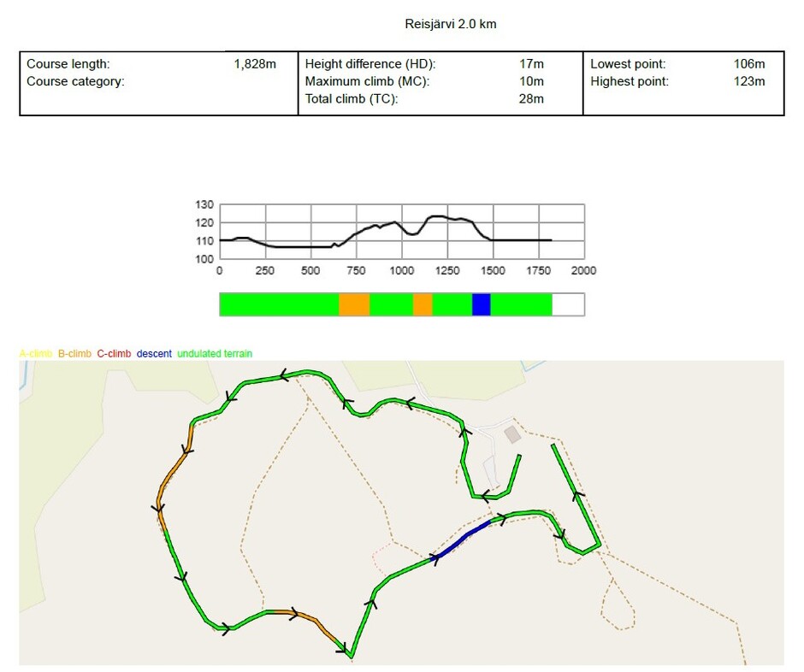
Task: Click the gray building on the map
Action: 512,434
